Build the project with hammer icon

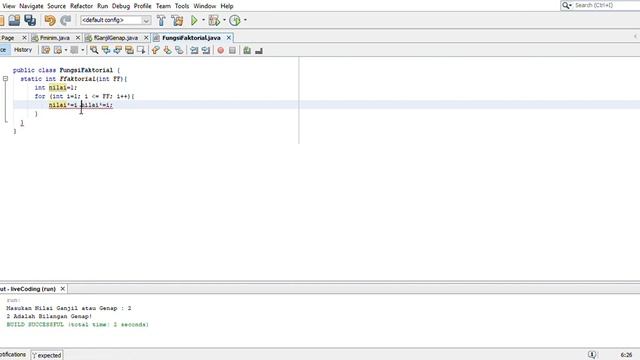click(x=161, y=20)
